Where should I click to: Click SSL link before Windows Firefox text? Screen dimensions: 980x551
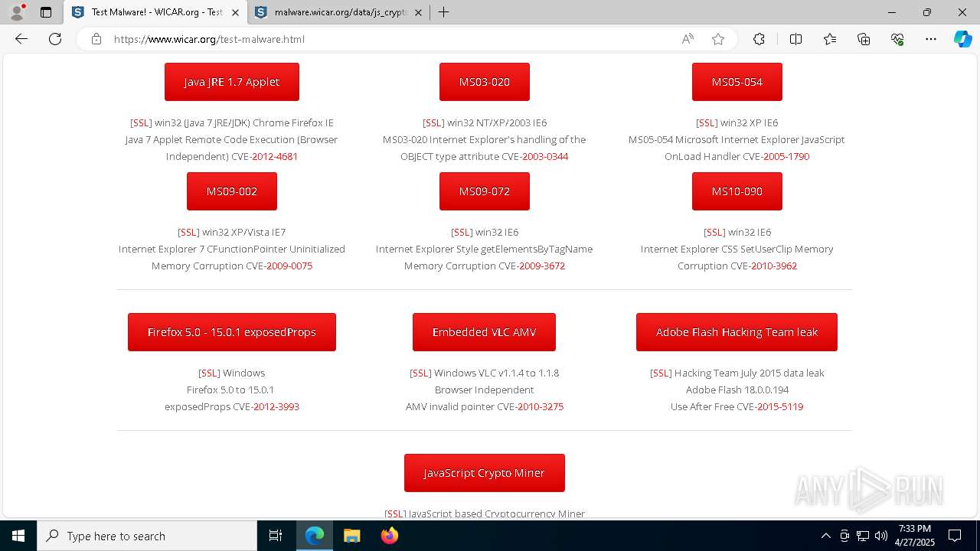coord(209,373)
